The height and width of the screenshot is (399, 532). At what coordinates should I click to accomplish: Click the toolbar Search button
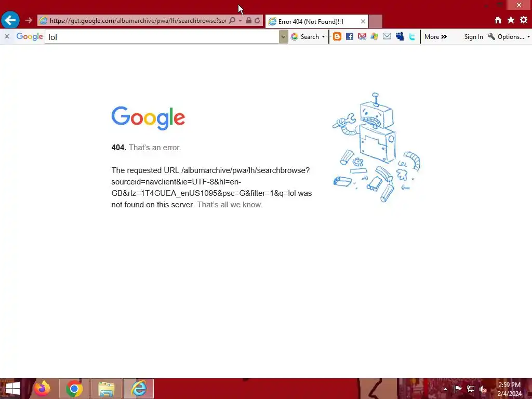[x=304, y=37]
